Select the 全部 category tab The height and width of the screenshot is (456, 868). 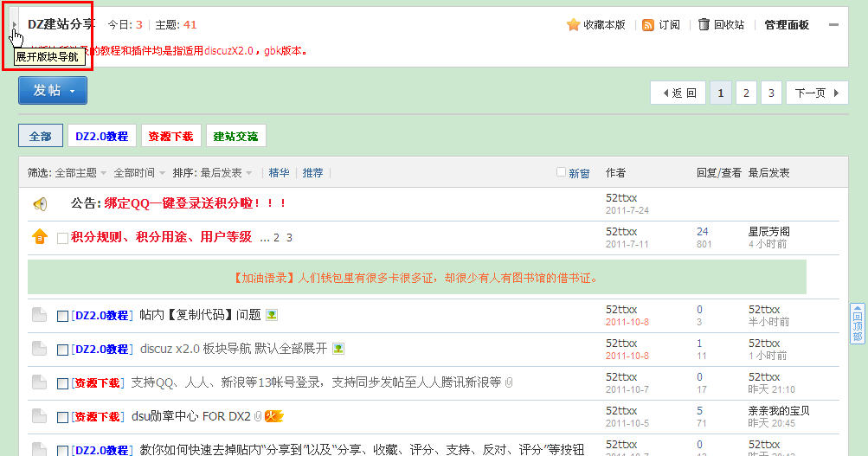click(41, 136)
